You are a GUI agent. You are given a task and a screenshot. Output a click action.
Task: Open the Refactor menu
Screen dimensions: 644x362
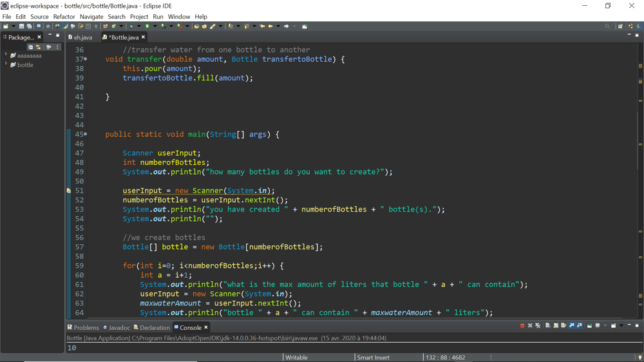[64, 17]
